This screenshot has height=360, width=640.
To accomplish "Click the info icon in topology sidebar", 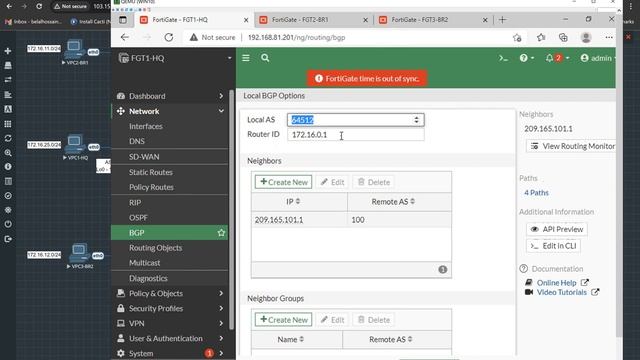I will (x=8, y=167).
